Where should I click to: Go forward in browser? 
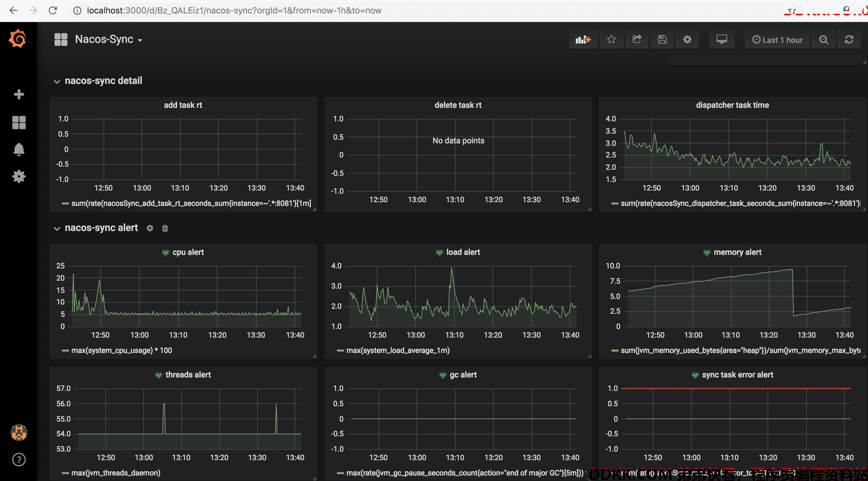click(33, 10)
